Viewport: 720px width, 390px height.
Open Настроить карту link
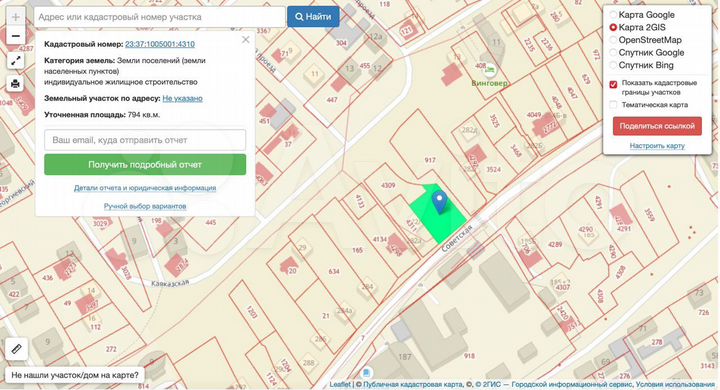point(657,146)
